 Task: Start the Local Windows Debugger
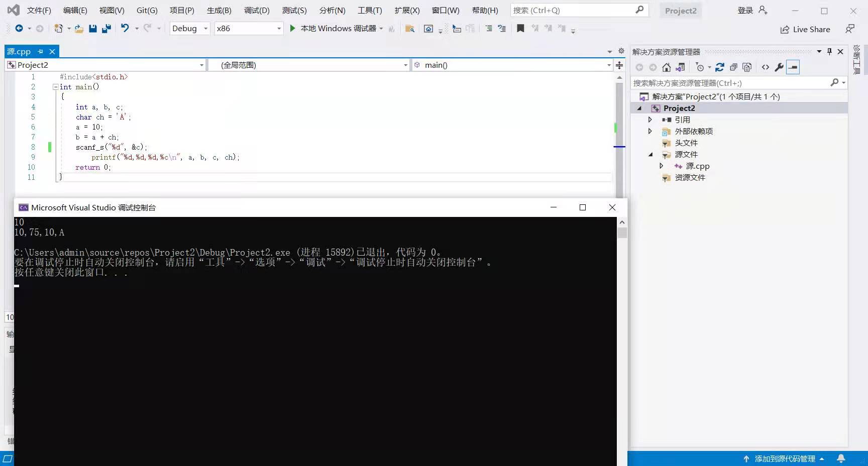[334, 29]
